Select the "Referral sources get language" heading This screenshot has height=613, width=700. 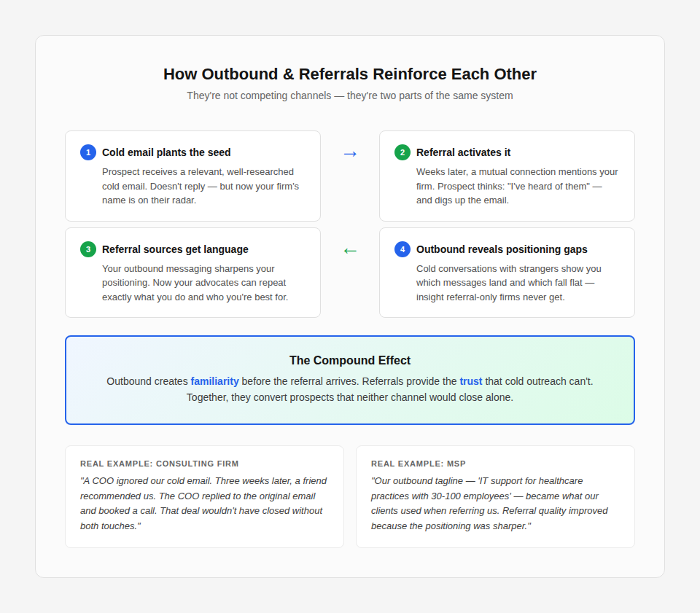coord(175,249)
